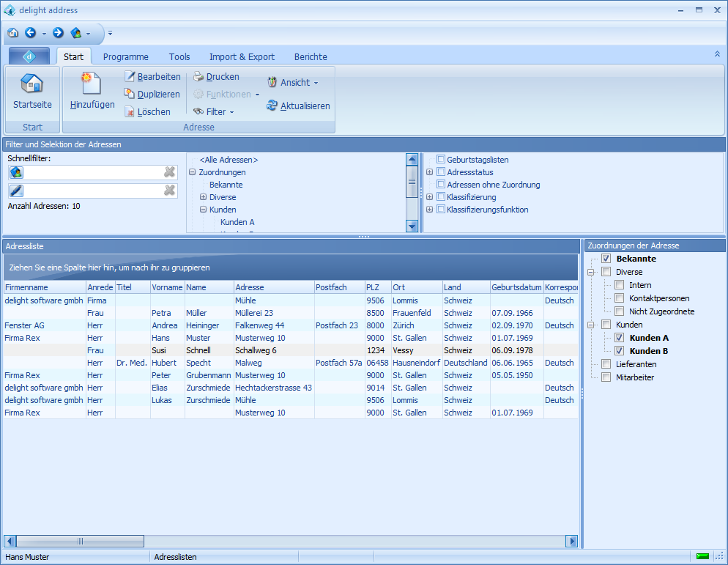
Task: Click the Drucken printer icon
Action: (198, 77)
